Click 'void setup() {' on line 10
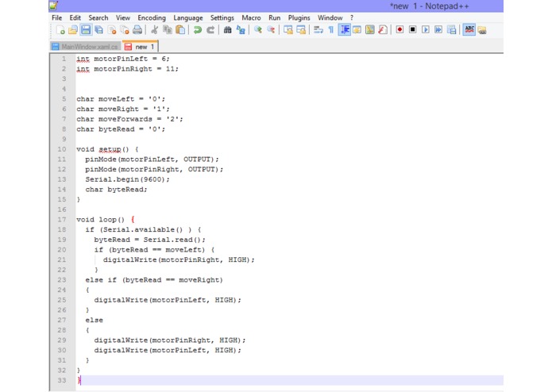The width and height of the screenshot is (552, 392). [107, 149]
